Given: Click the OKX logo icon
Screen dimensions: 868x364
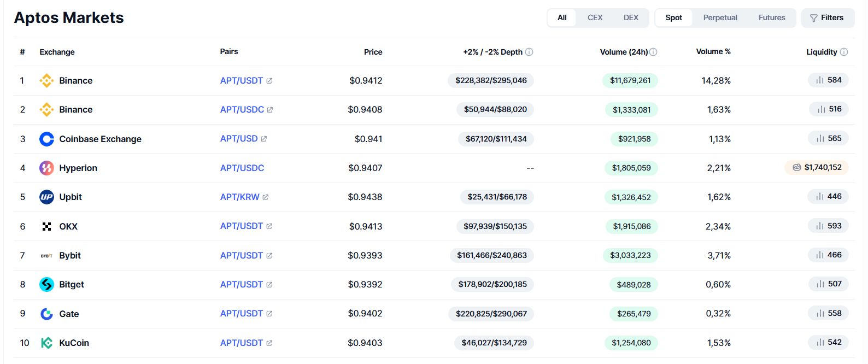Looking at the screenshot, I should (46, 226).
